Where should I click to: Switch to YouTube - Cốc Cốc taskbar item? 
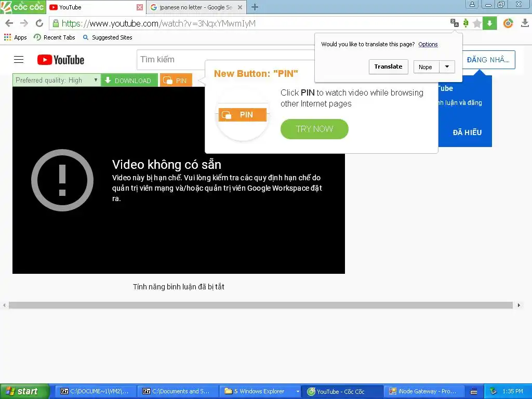pyautogui.click(x=342, y=392)
